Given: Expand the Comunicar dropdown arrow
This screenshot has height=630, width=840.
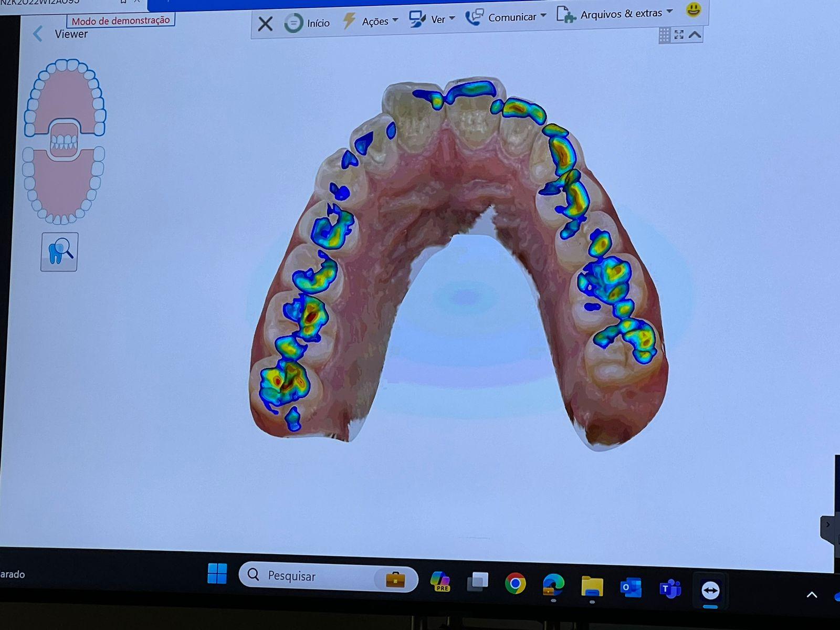Looking at the screenshot, I should coord(543,16).
